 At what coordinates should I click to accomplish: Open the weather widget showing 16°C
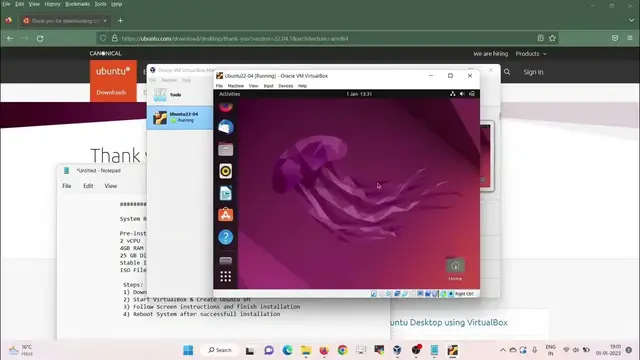[21, 350]
